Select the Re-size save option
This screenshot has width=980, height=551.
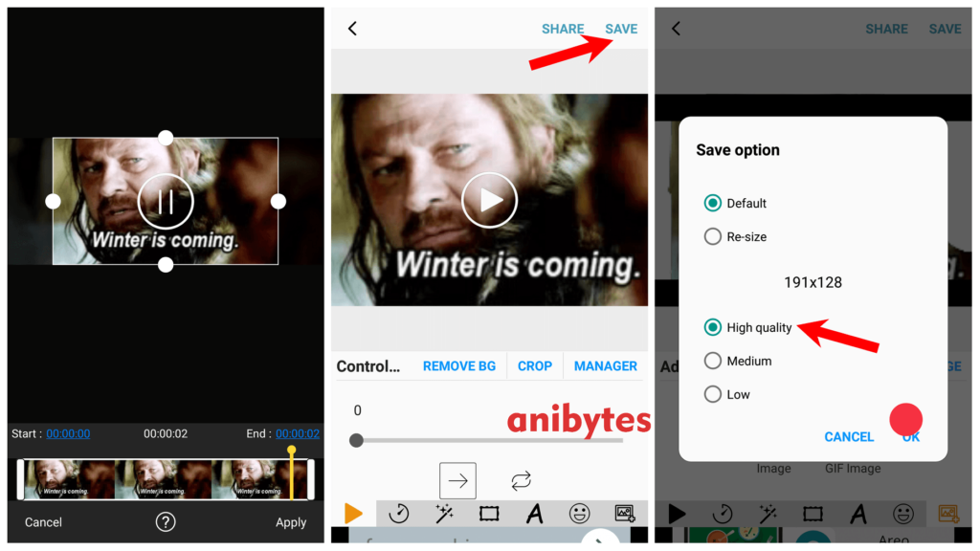[712, 236]
